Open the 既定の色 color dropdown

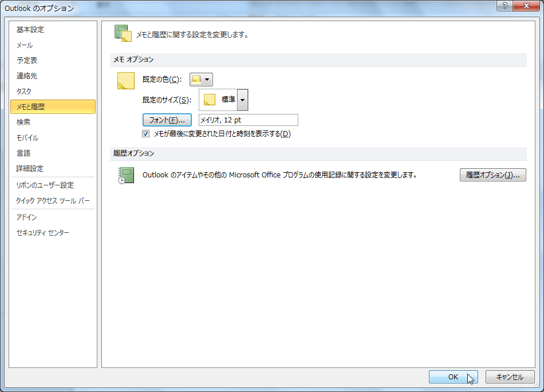tap(201, 80)
